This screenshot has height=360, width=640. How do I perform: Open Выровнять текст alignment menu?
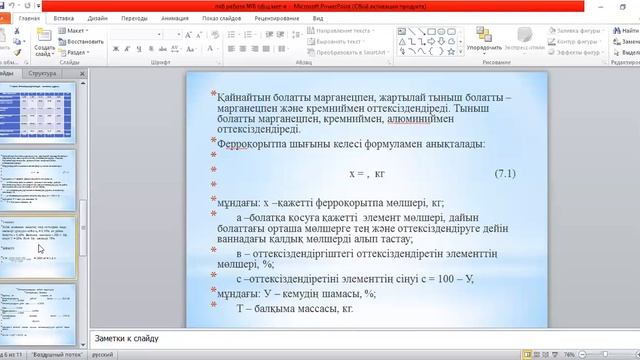[336, 42]
